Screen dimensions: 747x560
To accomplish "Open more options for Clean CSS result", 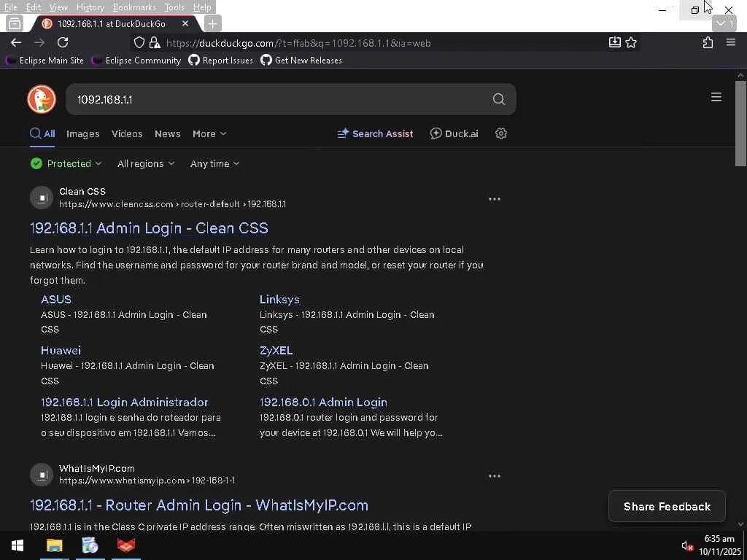I will pyautogui.click(x=495, y=199).
